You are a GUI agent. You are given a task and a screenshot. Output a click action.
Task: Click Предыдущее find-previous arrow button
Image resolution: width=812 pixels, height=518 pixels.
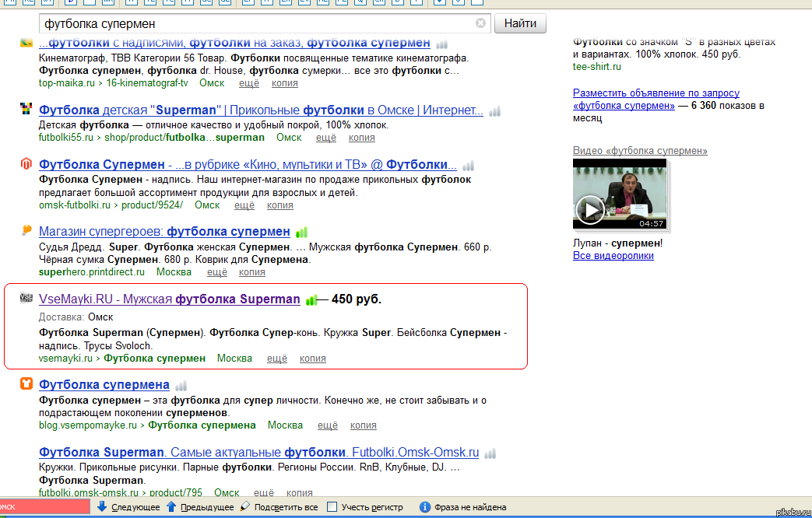[x=200, y=507]
